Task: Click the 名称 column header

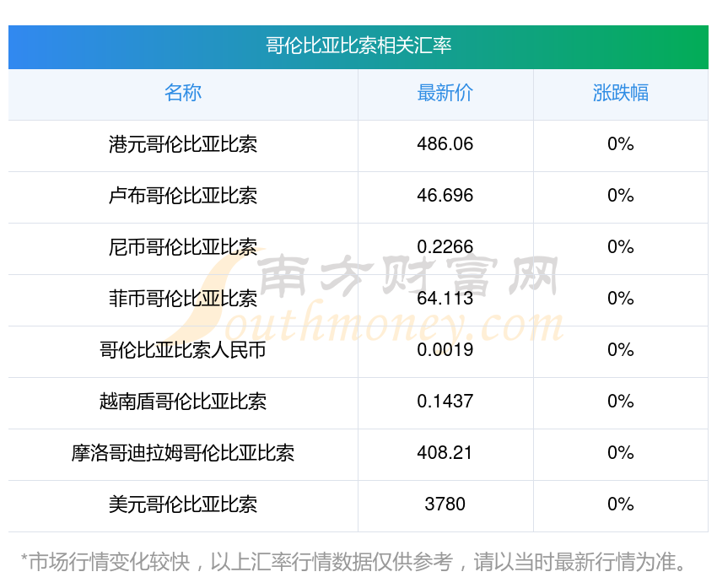Action: coord(183,93)
